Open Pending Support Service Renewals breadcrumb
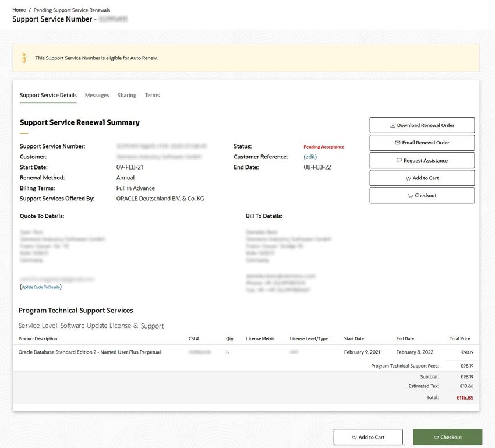 (72, 10)
